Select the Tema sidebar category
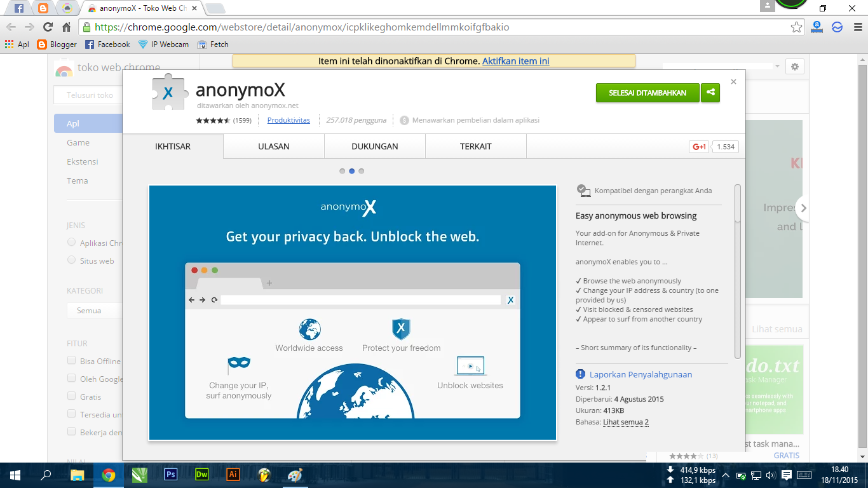 (x=78, y=180)
